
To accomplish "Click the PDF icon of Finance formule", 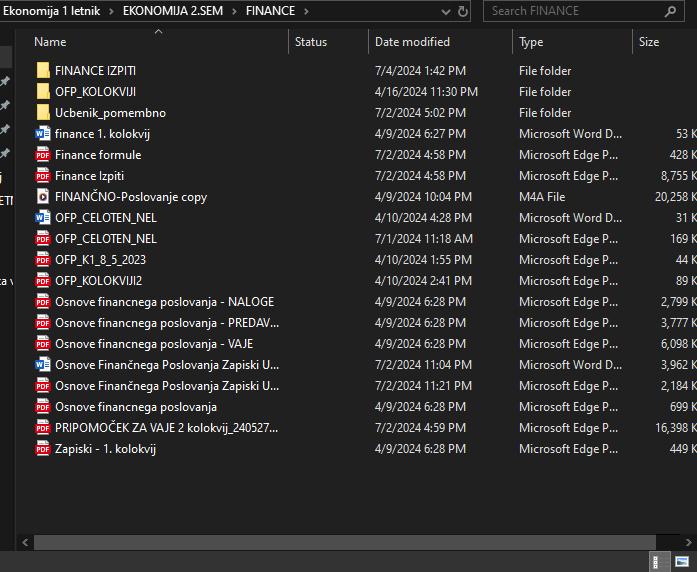I will (42, 155).
